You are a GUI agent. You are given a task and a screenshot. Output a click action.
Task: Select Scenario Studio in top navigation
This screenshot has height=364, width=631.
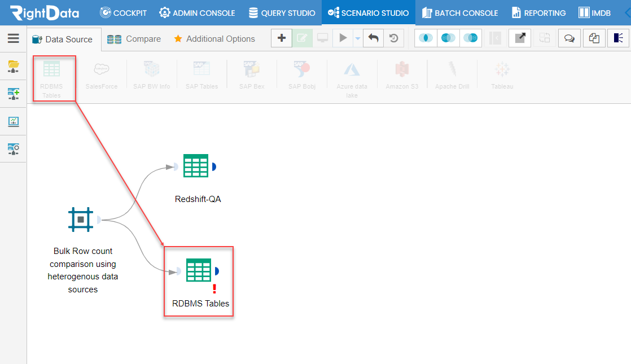(368, 13)
